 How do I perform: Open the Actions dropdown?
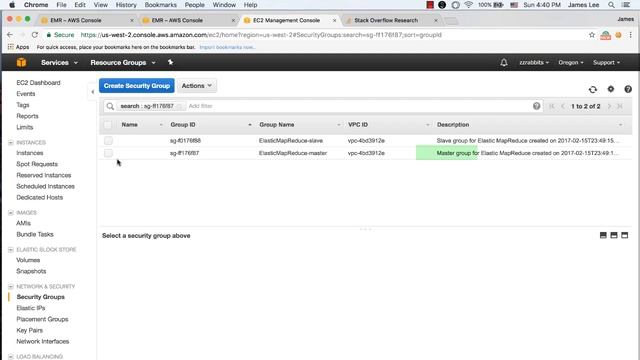click(x=197, y=86)
